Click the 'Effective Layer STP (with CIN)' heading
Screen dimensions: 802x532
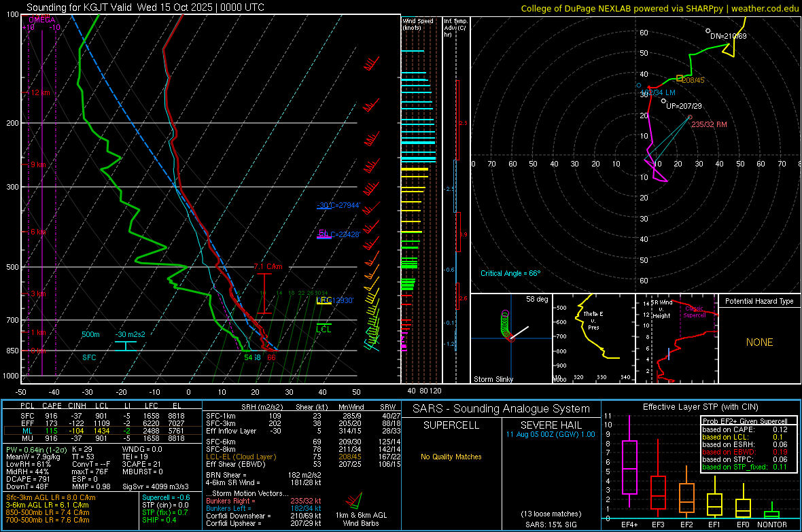700,407
